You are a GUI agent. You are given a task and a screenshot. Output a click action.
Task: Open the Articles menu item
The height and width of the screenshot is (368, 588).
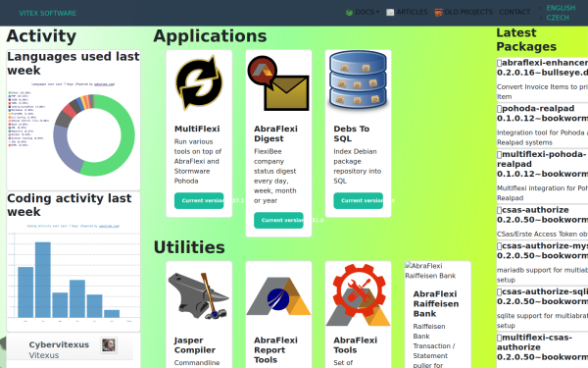[x=407, y=12]
